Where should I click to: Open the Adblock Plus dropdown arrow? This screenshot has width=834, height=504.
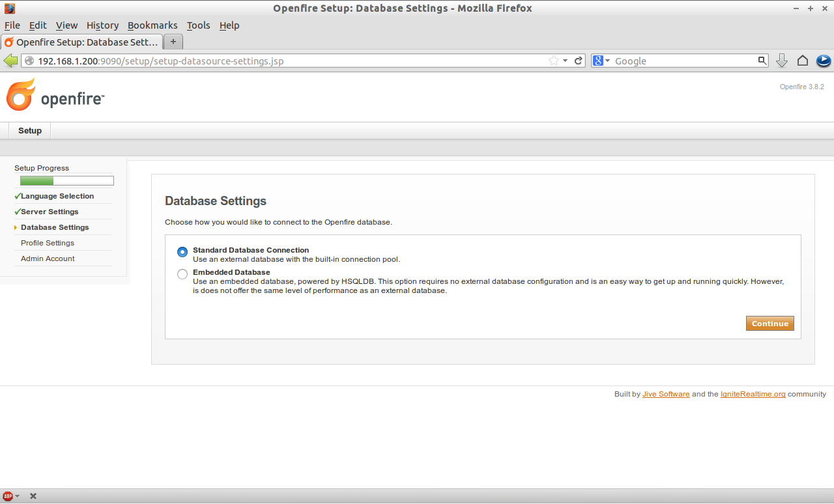18,496
